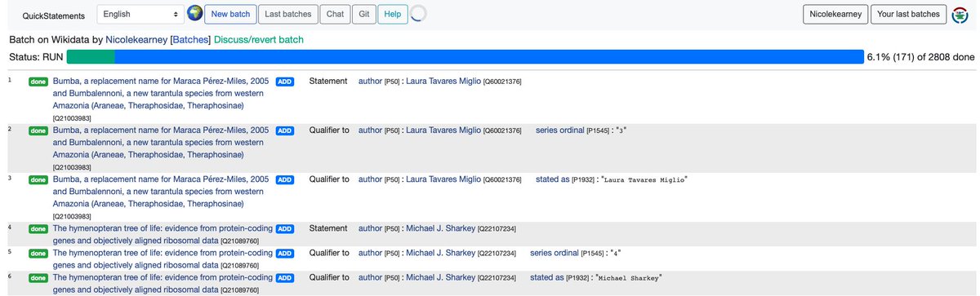Click the '6.1% (171) of 2808 done' text
980x296 pixels.
point(920,57)
